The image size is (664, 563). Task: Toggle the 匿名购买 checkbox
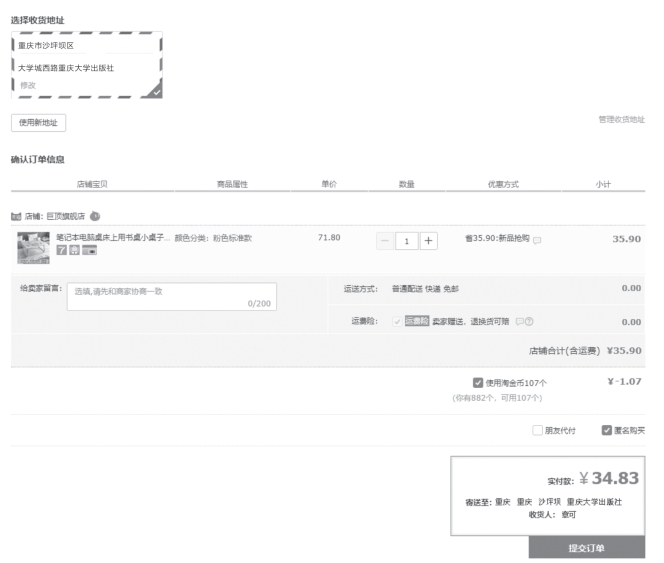(x=606, y=430)
